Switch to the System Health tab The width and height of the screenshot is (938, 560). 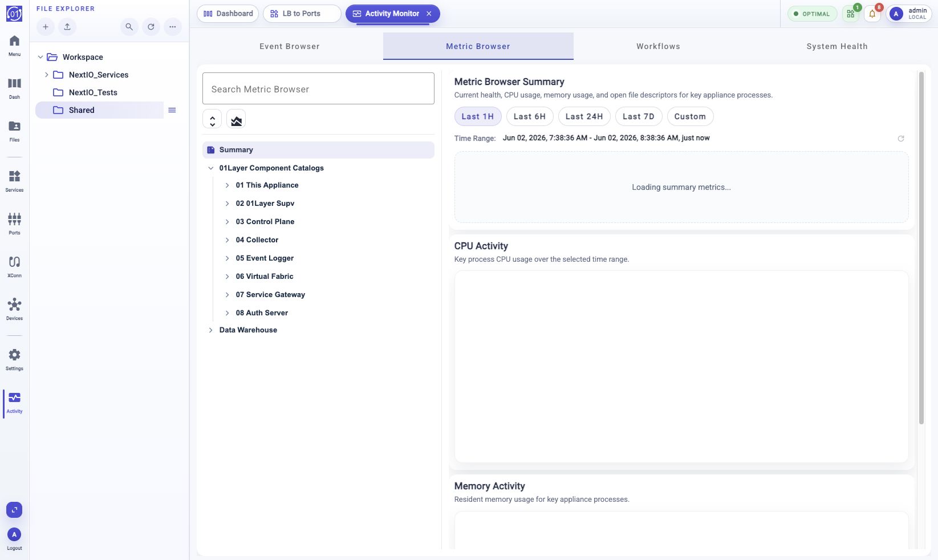(837, 46)
